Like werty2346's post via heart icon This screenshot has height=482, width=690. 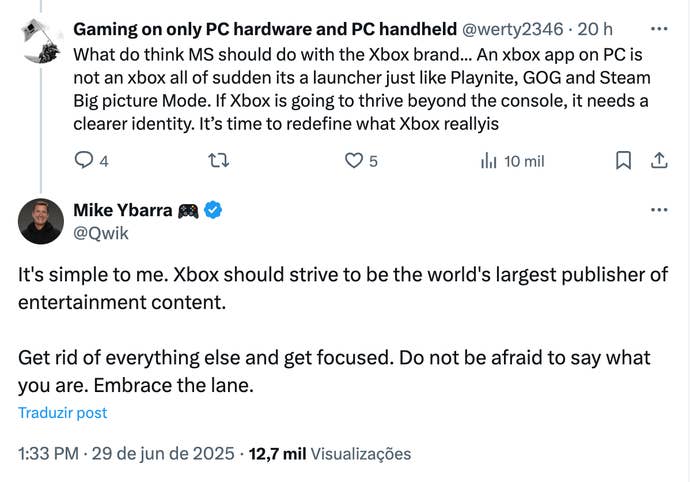point(353,160)
